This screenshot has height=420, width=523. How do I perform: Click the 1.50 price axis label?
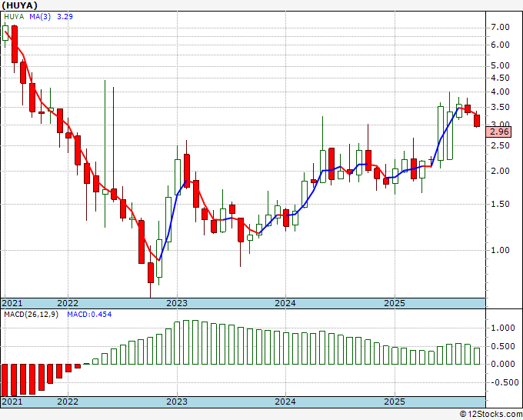point(501,204)
